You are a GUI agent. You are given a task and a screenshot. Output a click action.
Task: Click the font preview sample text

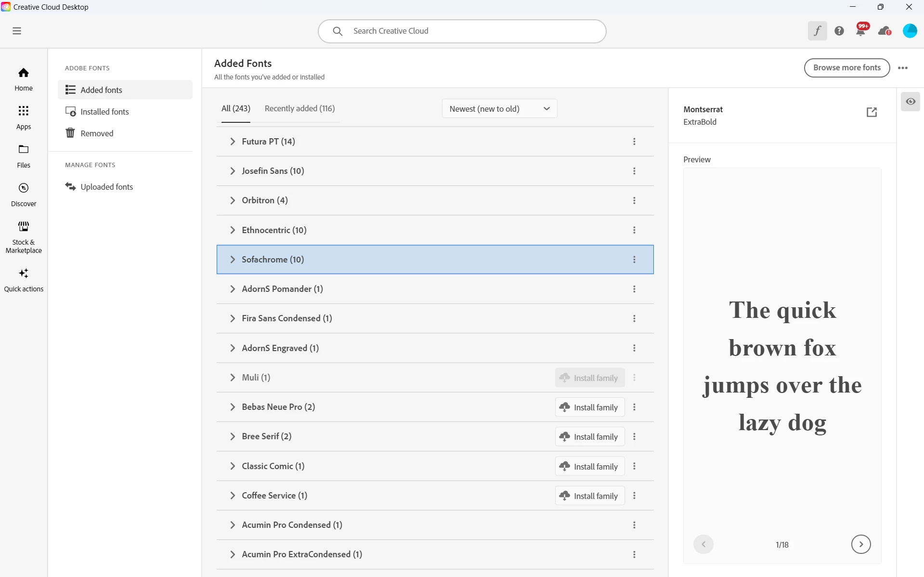782,367
